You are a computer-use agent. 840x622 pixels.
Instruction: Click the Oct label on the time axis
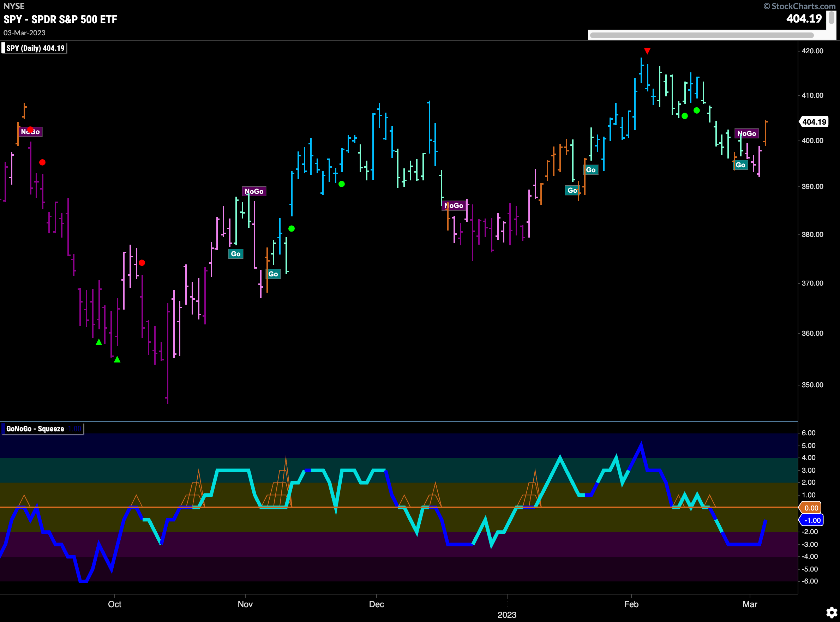click(114, 604)
